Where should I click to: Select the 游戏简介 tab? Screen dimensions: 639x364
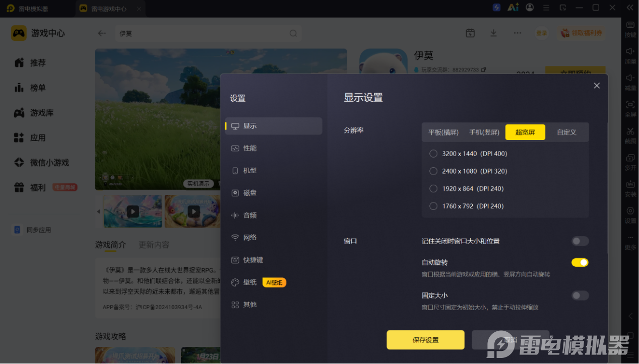click(x=110, y=245)
